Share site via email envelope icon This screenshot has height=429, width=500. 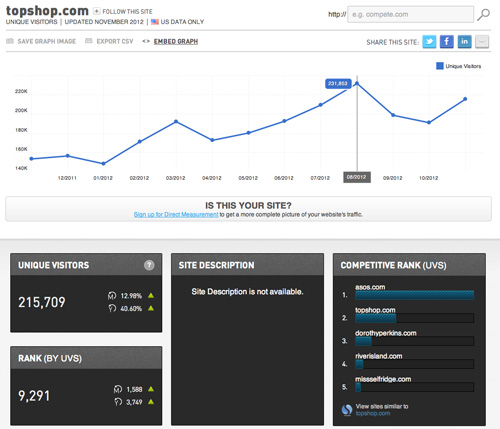click(x=482, y=42)
